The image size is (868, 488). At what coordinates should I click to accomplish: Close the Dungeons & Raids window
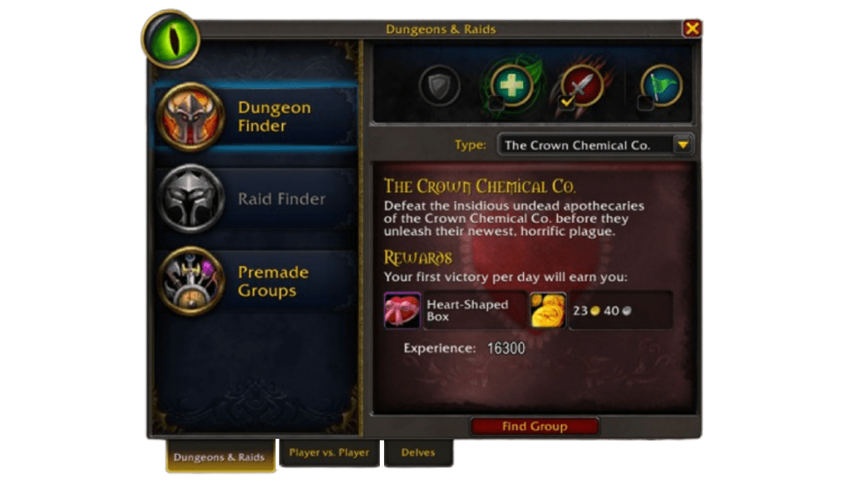(x=692, y=28)
